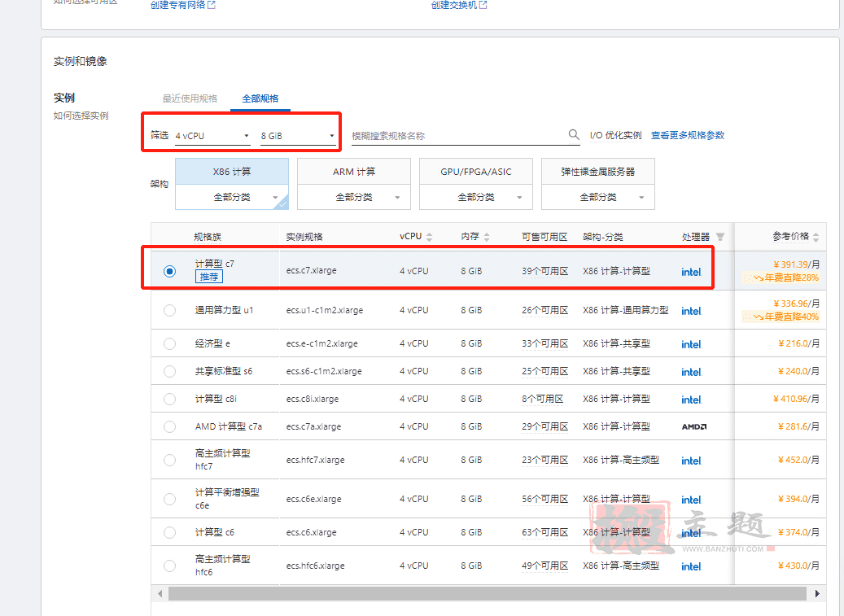The image size is (844, 616).
Task: Click the left arrow of horizontal scrollbar
Action: pos(160,593)
